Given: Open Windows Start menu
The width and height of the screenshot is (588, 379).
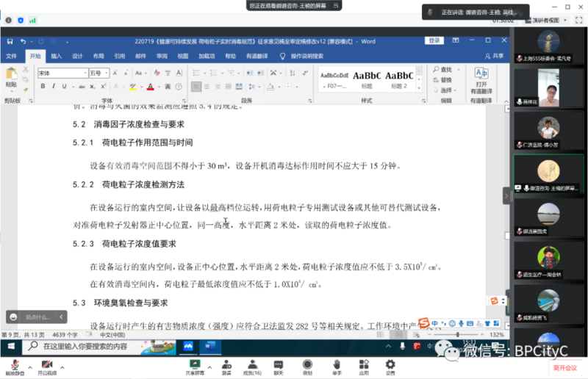Looking at the screenshot, I should 11,347.
